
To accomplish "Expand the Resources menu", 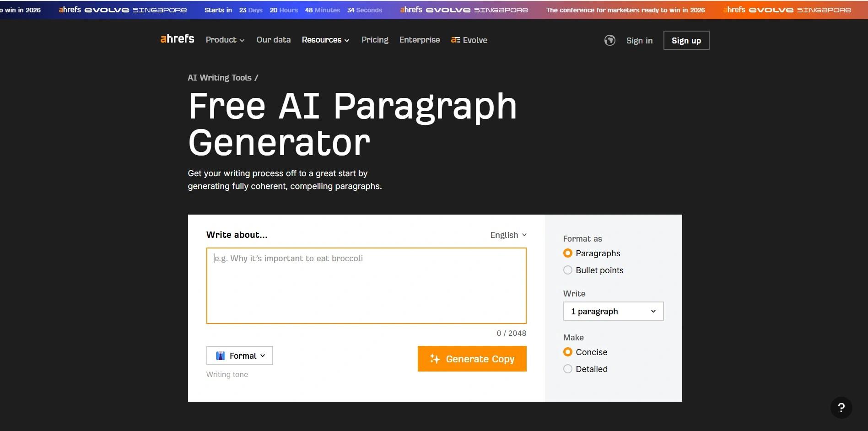I will tap(325, 40).
